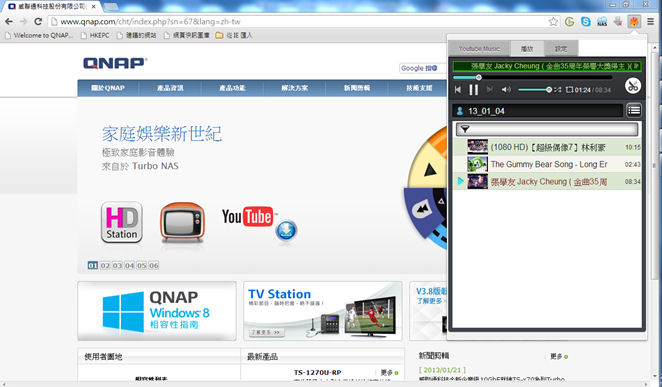662x387 pixels.
Task: Open the green G extension
Action: click(x=569, y=22)
